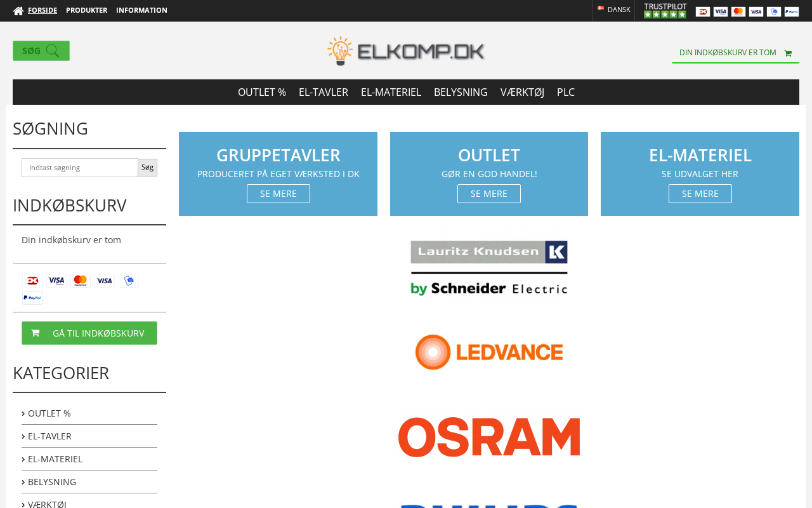Viewport: 812px width, 508px height.
Task: Click the MobilePay icon in the top bar
Action: (x=774, y=11)
